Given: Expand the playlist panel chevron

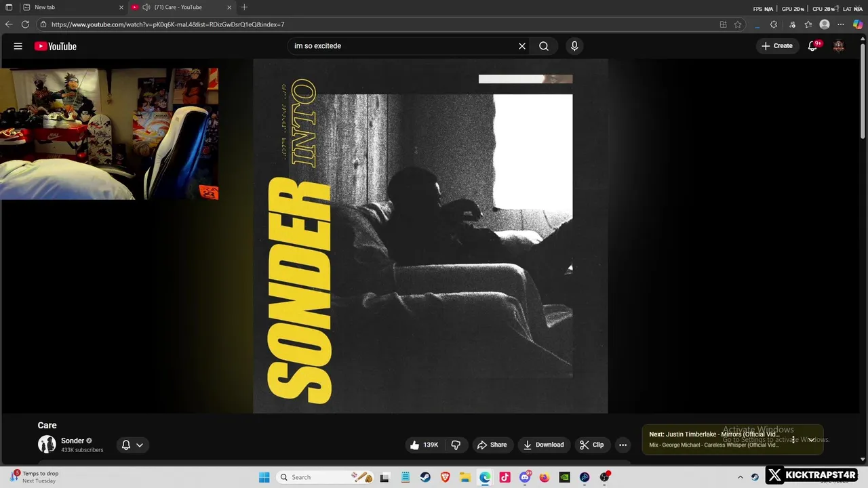Looking at the screenshot, I should [x=811, y=440].
